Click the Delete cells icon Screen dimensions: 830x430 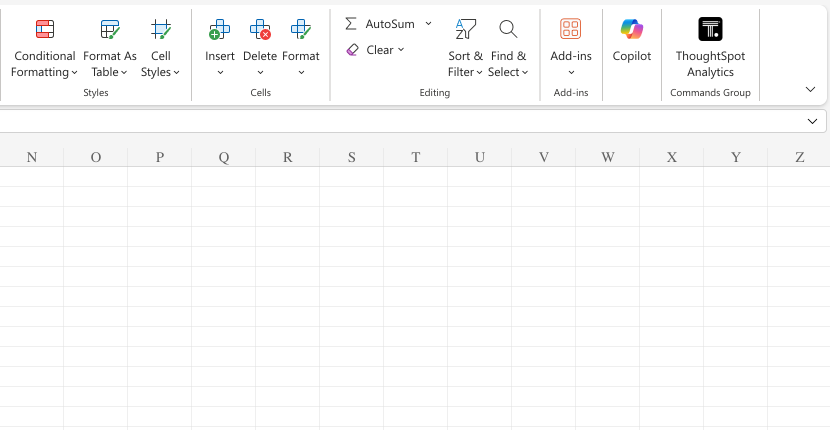[260, 29]
